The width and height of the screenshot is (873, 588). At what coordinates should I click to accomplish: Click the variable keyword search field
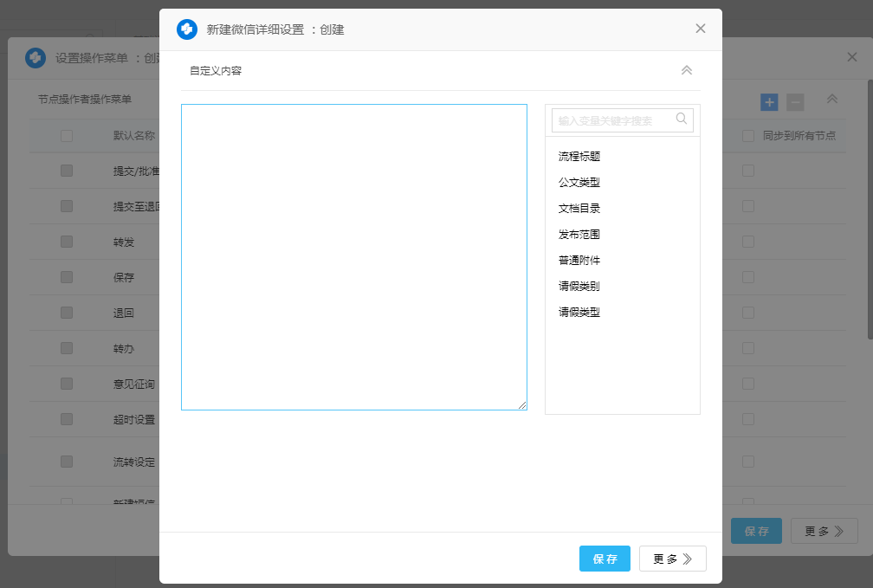[613, 120]
